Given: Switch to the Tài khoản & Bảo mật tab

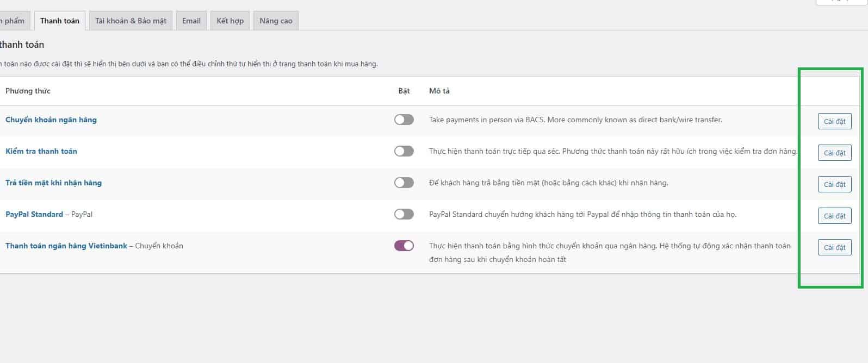Looking at the screenshot, I should click(131, 21).
